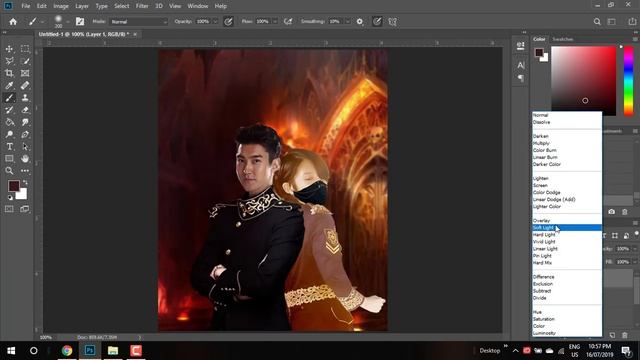Reset default foreground and background colors
Viewport: 640px width, 360px height.
pos(10,198)
